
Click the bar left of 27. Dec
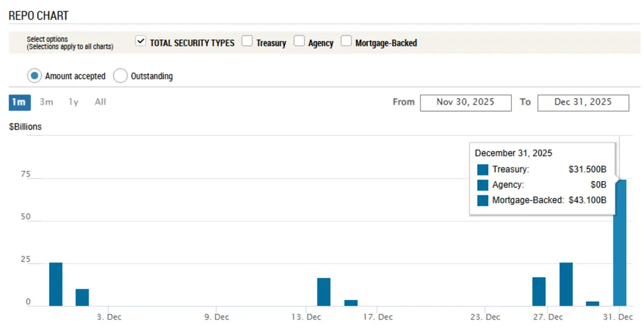(x=539, y=291)
